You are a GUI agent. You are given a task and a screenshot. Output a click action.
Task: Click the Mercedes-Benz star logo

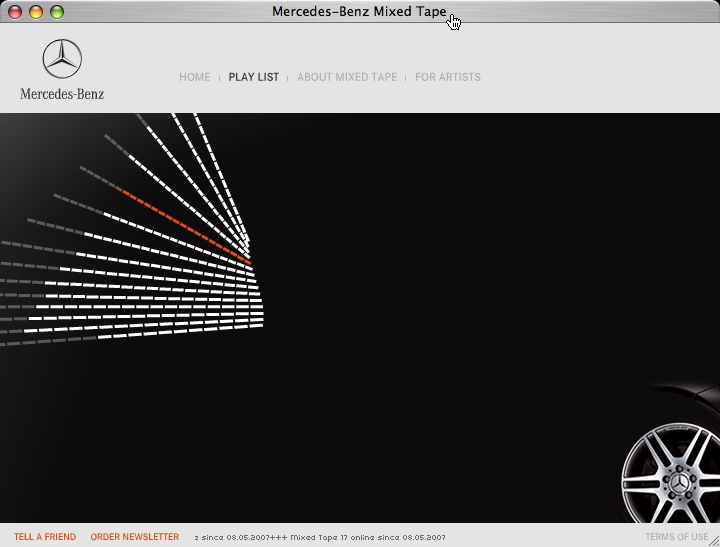pyautogui.click(x=62, y=59)
